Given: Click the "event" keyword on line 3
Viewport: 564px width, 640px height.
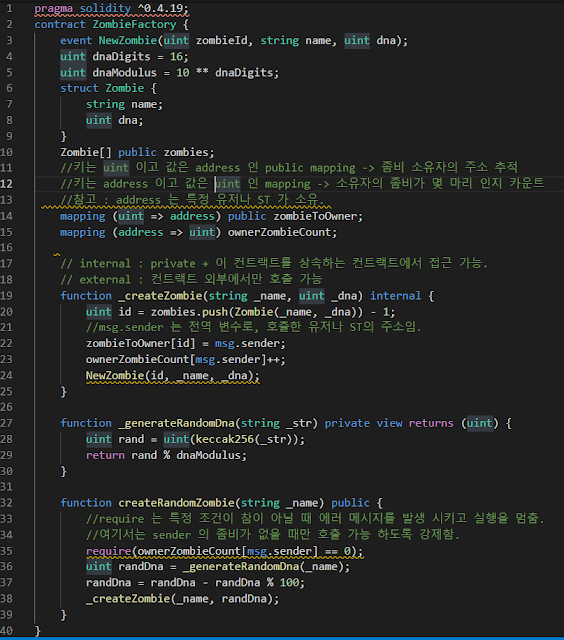Looking at the screenshot, I should point(76,40).
